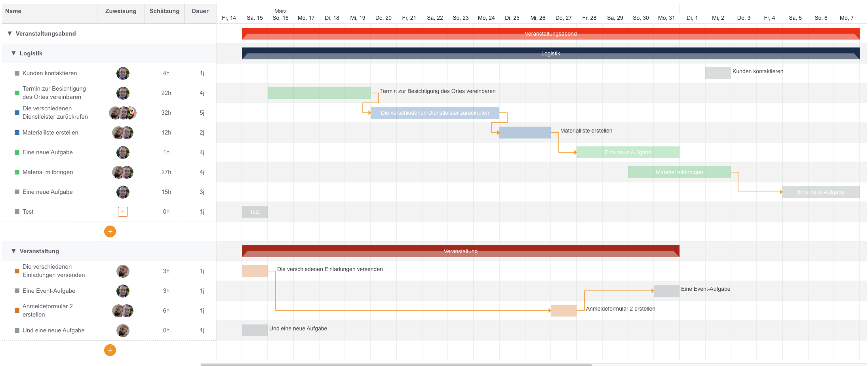Click the add-assignee plus icon for Test
This screenshot has width=868, height=366.
pos(123,212)
